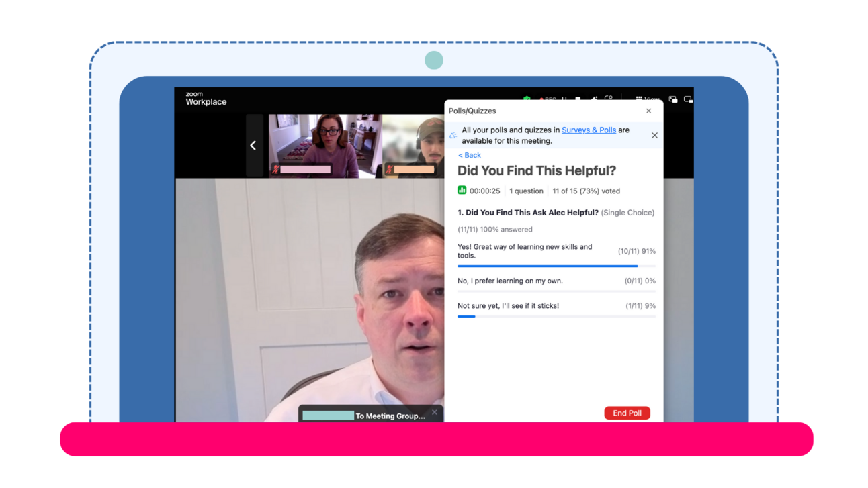868x488 pixels.
Task: Close the Polls/Quizzes panel
Action: (x=648, y=111)
